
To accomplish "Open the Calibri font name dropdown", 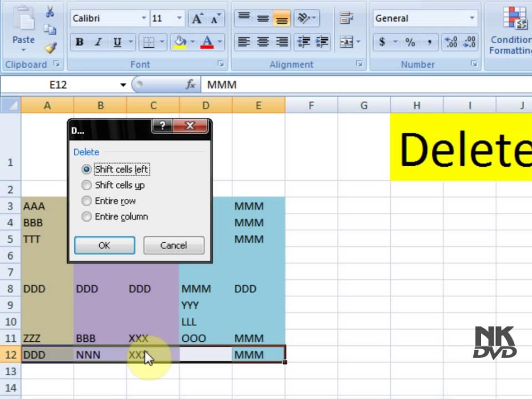I will 144,18.
